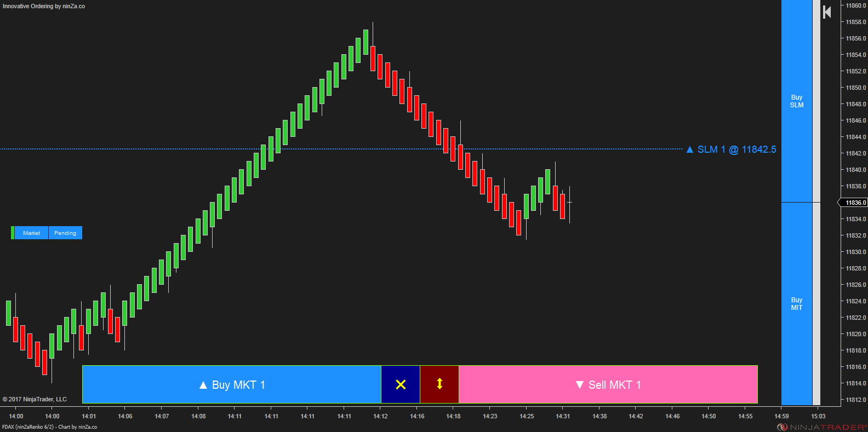This screenshot has height=432, width=868.
Task: Switch to the Pending order tab
Action: [65, 233]
